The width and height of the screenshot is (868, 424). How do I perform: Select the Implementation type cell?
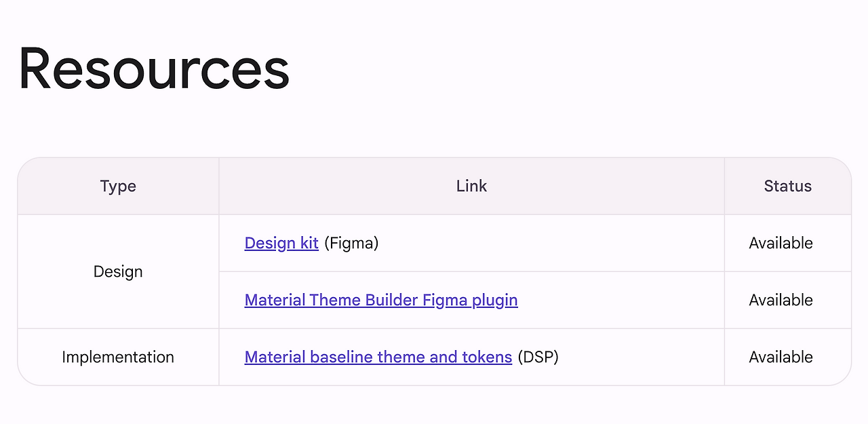coord(118,357)
